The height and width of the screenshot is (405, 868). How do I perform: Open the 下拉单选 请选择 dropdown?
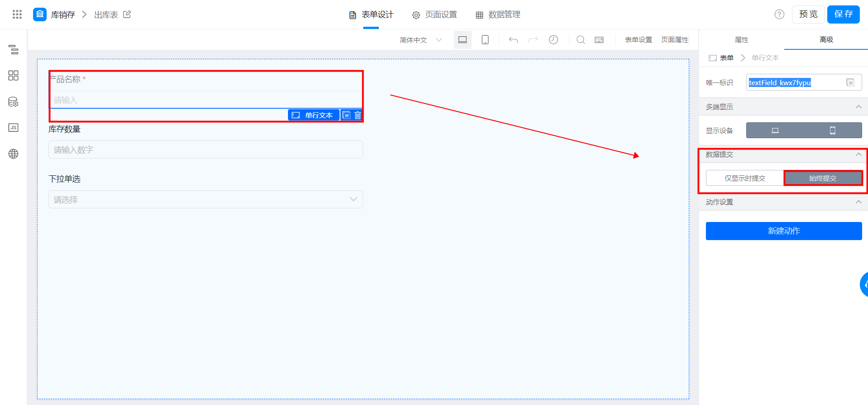click(x=206, y=199)
